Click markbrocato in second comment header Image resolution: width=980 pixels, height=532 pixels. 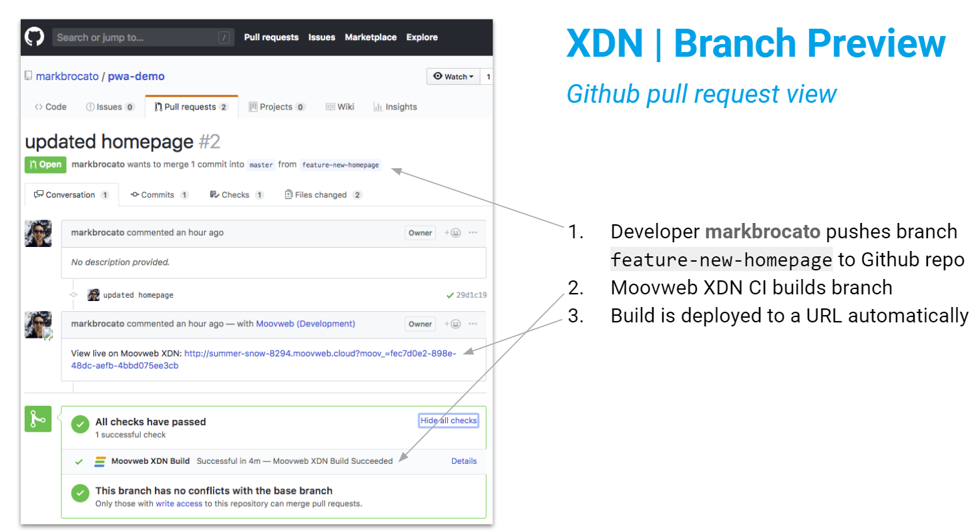click(x=97, y=324)
